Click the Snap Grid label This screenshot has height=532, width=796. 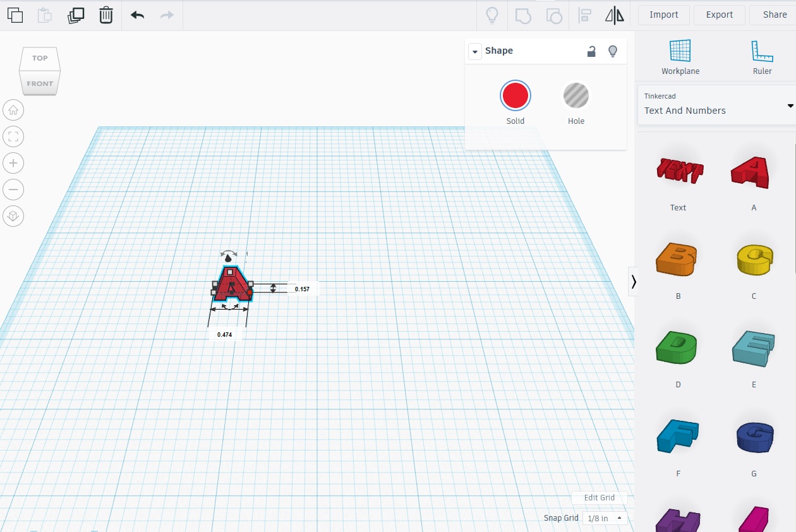click(x=561, y=518)
